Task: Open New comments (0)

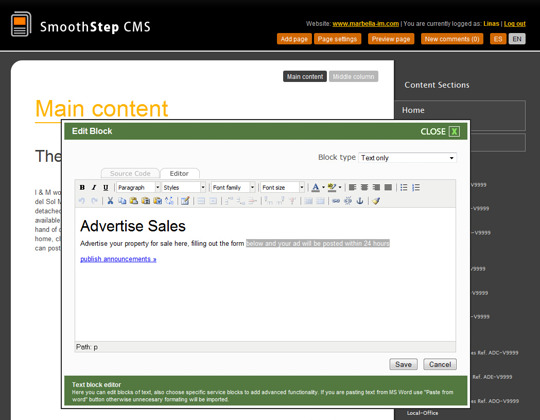Action: pyautogui.click(x=452, y=39)
